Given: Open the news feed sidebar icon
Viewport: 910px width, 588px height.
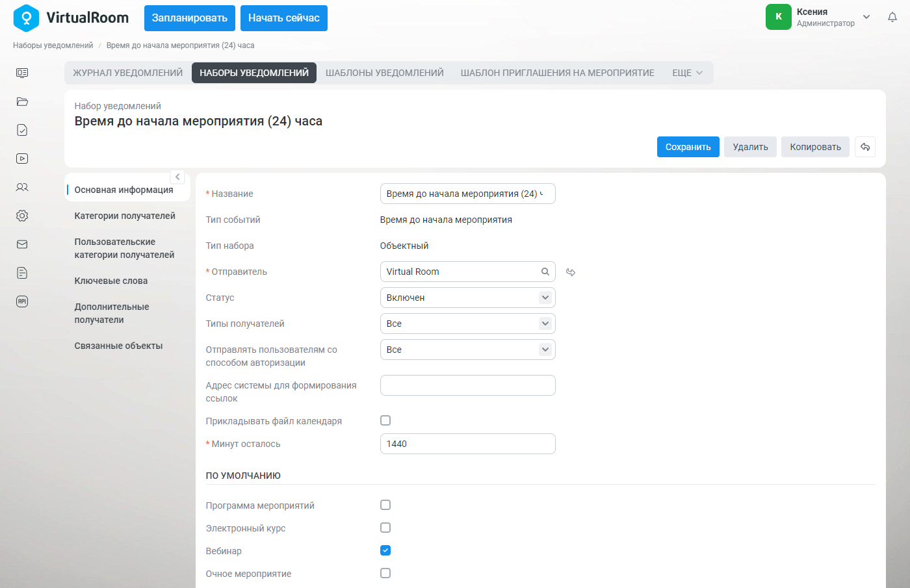Looking at the screenshot, I should coord(22,73).
